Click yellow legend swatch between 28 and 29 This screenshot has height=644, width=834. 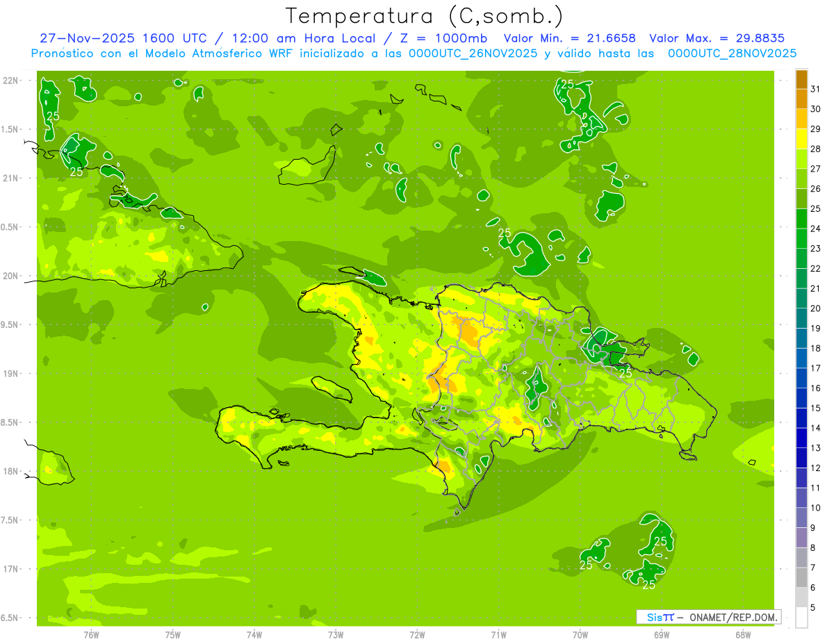(802, 139)
